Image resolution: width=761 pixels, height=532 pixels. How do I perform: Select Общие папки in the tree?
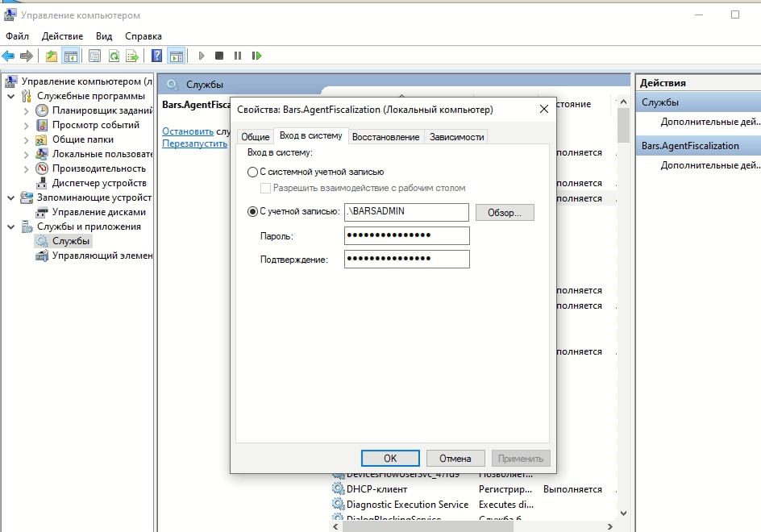point(83,139)
